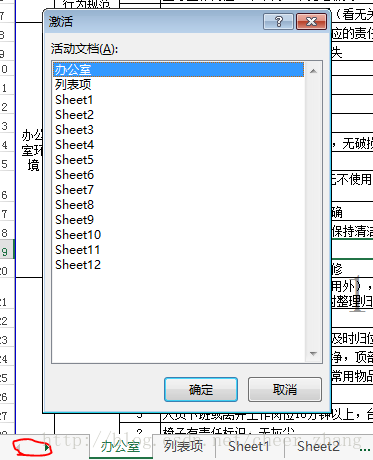Open the Sheet2 worksheet tab
The width and height of the screenshot is (373, 460).
[318, 446]
